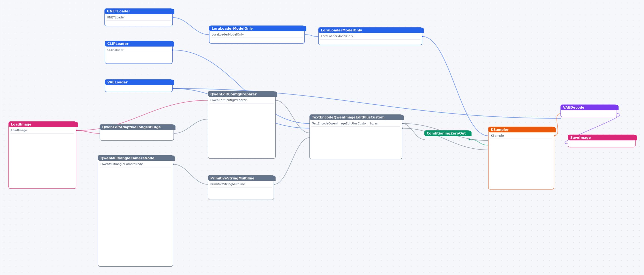Click the "TextEncodeQwenImageEditPlusCustom_lrzjas" label
This screenshot has height=275, width=644.
tap(345, 123)
